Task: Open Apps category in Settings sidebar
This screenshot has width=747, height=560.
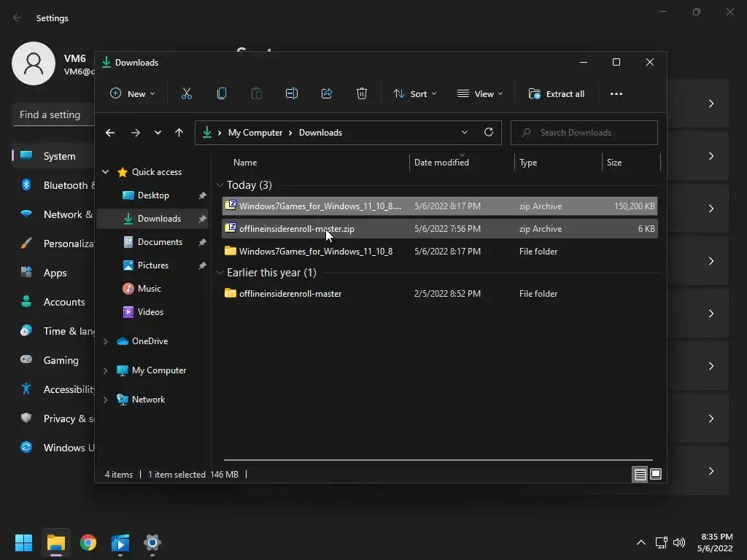Action: pyautogui.click(x=53, y=273)
